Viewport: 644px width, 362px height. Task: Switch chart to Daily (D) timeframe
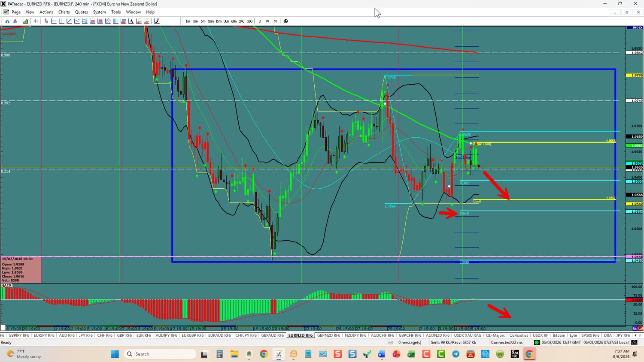pos(260,21)
